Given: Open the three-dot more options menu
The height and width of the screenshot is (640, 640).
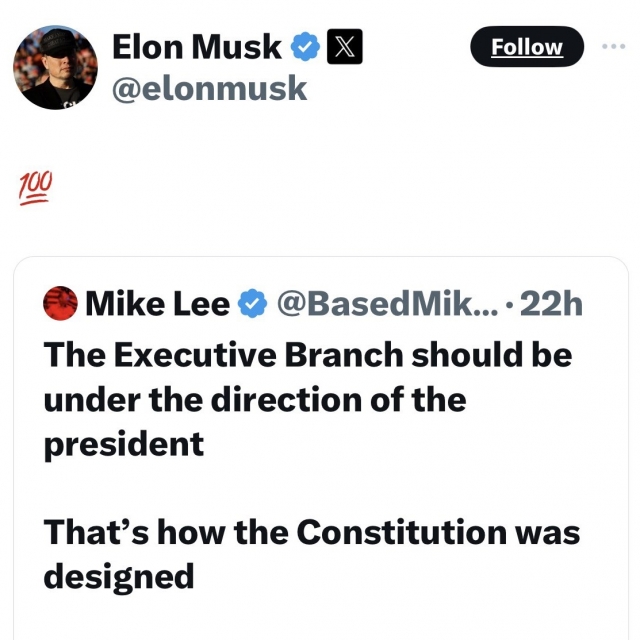Looking at the screenshot, I should pos(613,47).
